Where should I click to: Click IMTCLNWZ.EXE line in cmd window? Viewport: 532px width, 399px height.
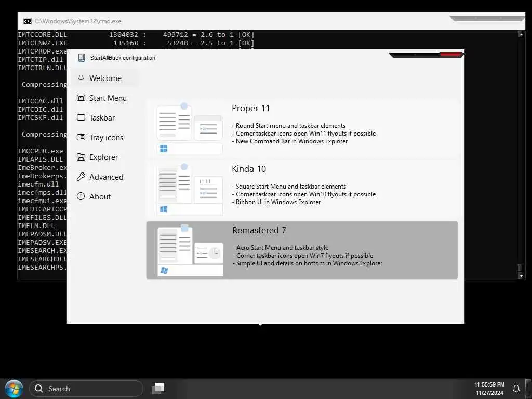click(136, 43)
